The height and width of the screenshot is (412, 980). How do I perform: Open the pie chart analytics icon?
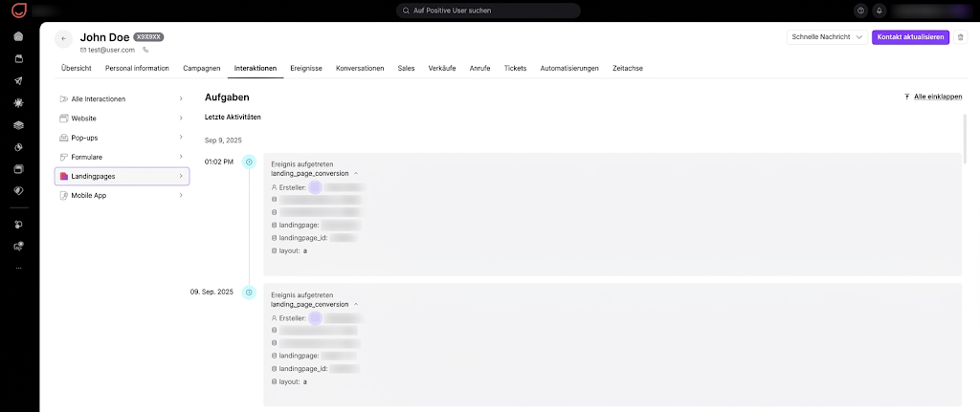point(19,147)
